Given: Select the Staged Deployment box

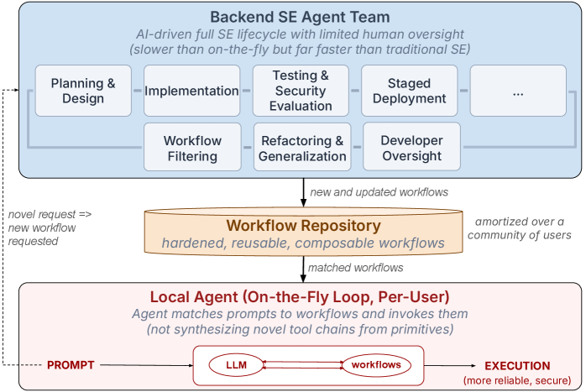Looking at the screenshot, I should tap(409, 91).
